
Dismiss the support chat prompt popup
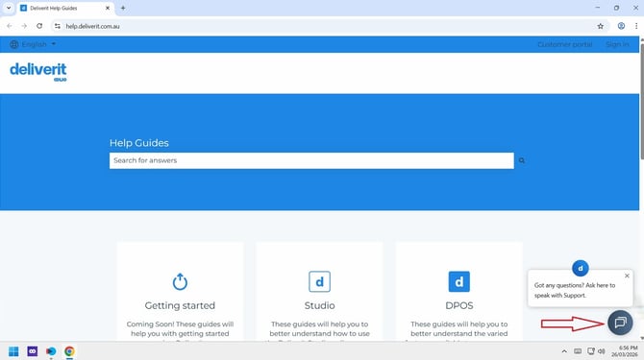(x=627, y=276)
